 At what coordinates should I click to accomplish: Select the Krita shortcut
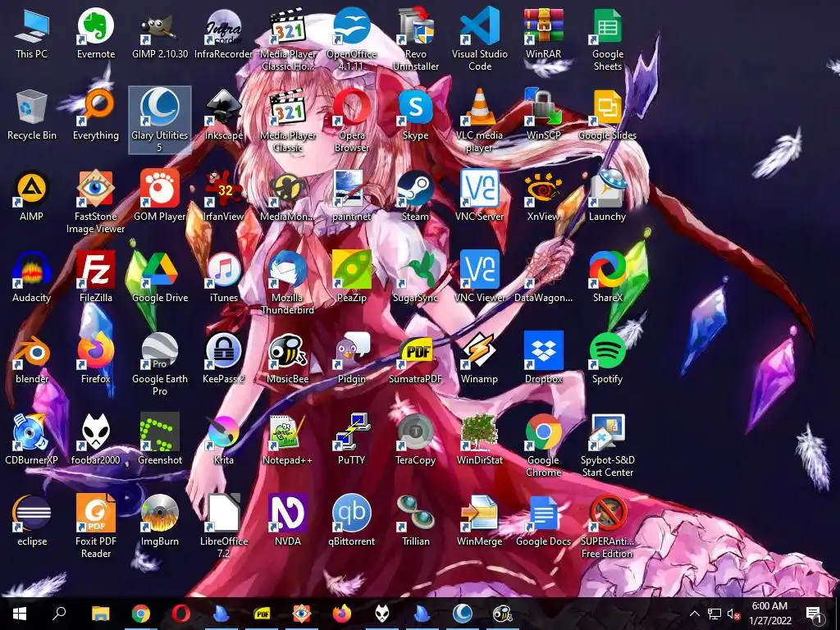223,441
